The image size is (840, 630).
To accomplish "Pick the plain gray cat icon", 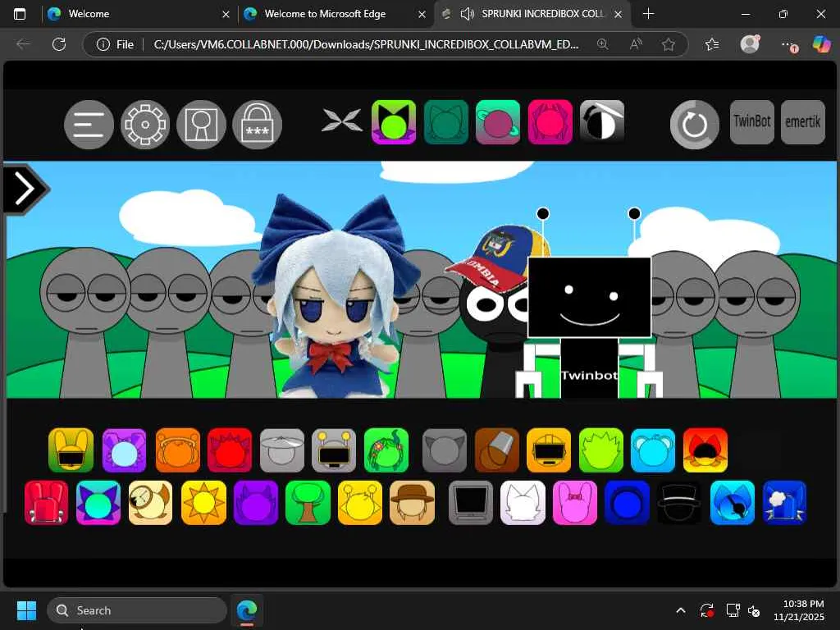I will pyautogui.click(x=444, y=450).
